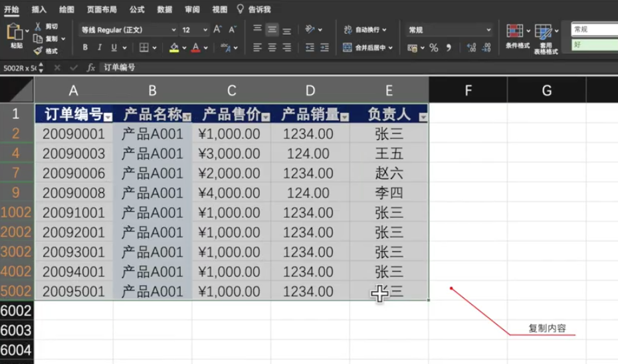Select the Format Painter (格式) brush
This screenshot has height=364, width=618.
38,51
